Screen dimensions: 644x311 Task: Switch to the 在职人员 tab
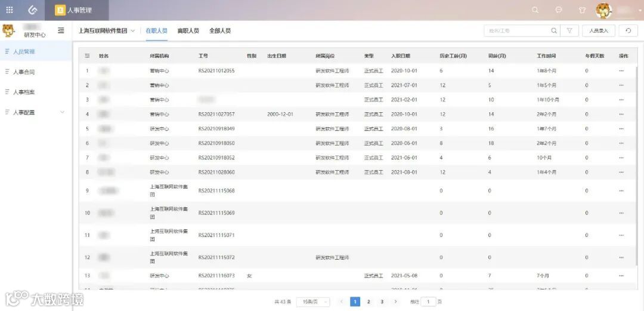(156, 30)
